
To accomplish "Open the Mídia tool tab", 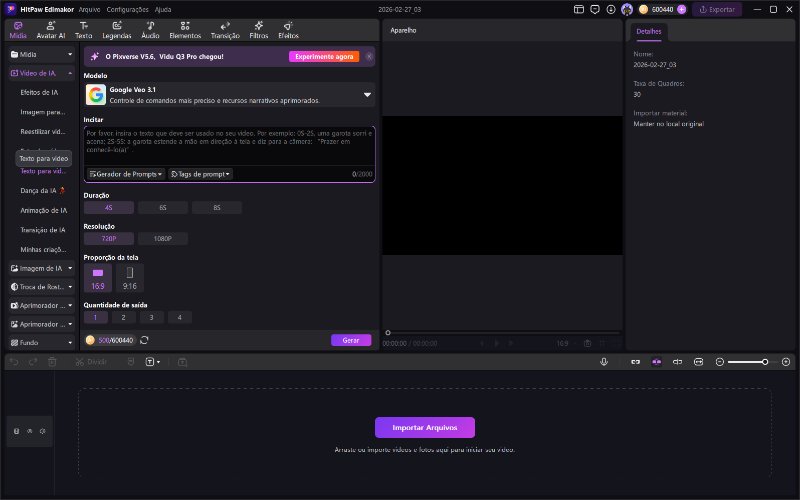I will click(x=18, y=30).
